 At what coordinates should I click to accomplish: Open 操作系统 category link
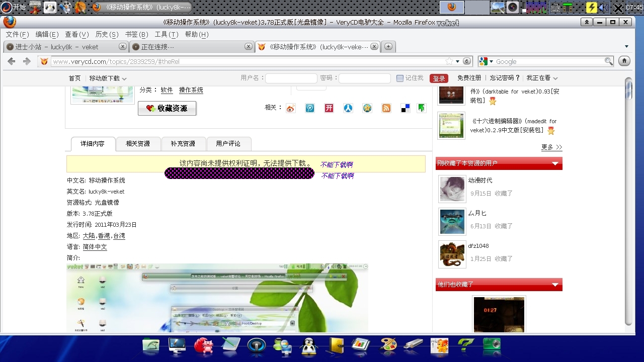[191, 90]
